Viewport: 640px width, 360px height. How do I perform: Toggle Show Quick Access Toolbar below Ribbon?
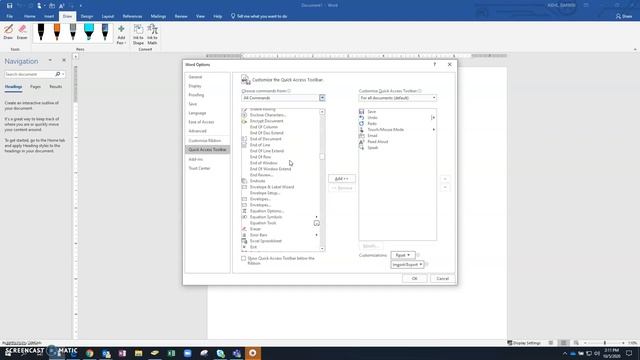(x=244, y=258)
